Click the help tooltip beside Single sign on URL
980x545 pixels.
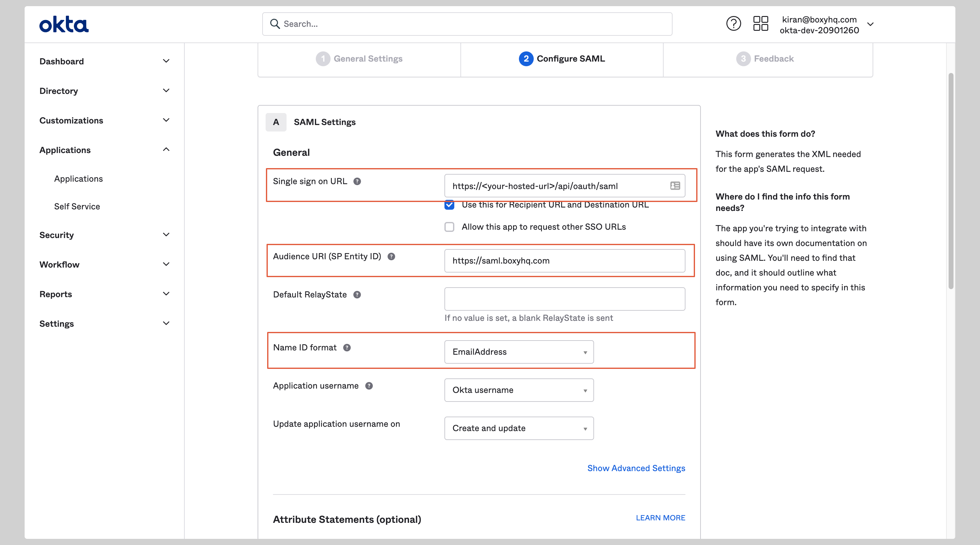point(357,182)
